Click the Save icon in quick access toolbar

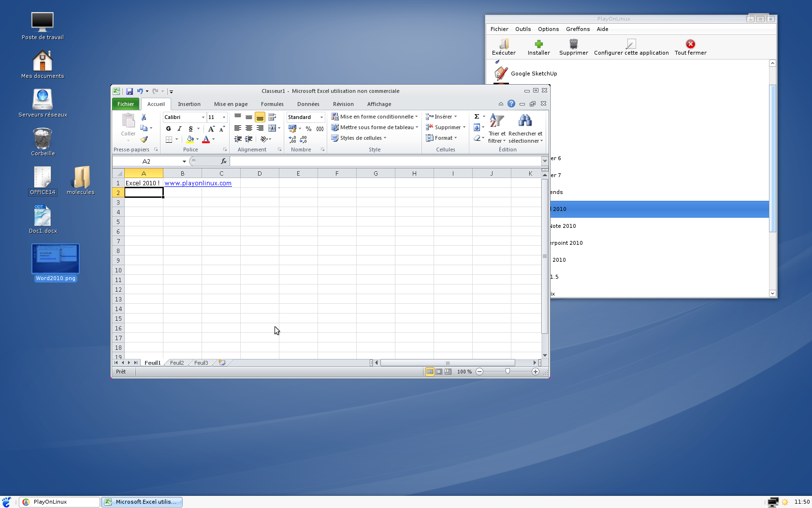click(130, 91)
